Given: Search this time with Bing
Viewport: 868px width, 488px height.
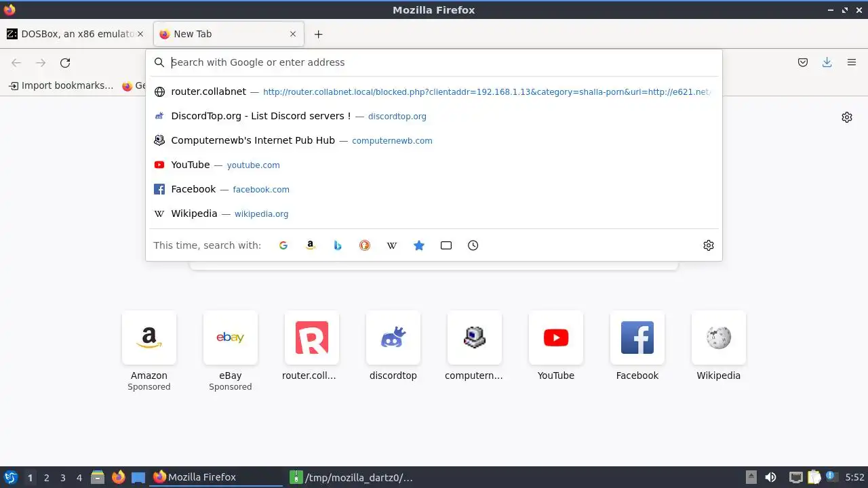Looking at the screenshot, I should [338, 245].
